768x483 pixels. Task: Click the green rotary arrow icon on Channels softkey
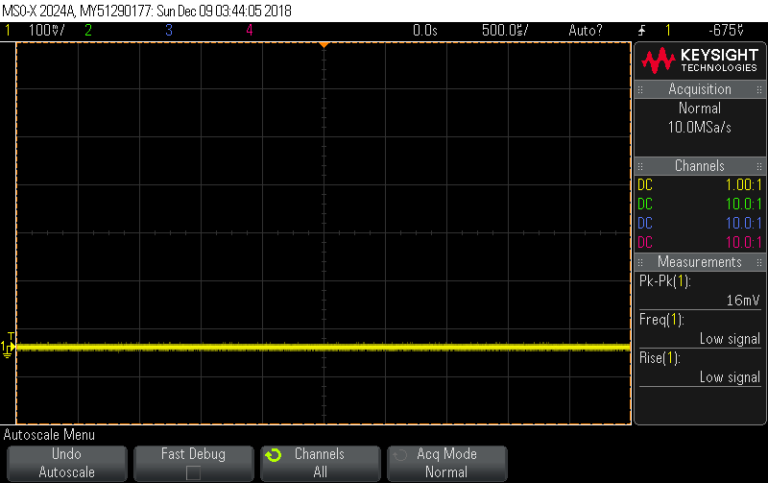273,456
